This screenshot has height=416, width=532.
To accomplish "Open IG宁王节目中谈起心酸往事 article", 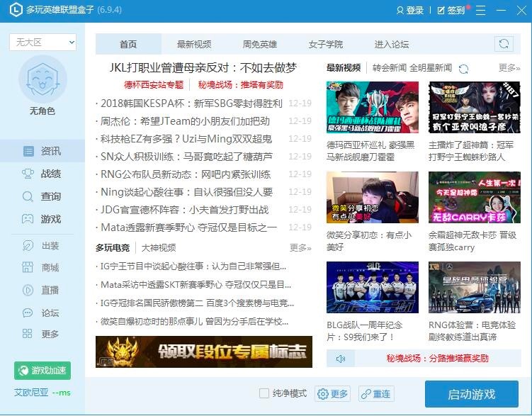I will point(193,266).
